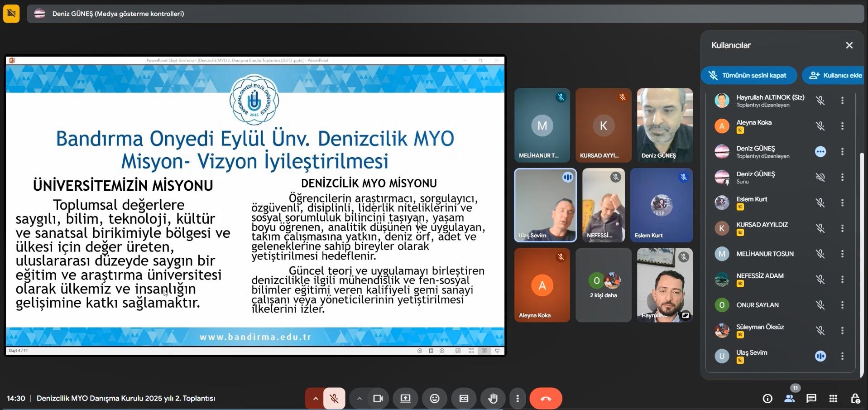Open options menu for Aleyna Koka
Viewport: 868px width, 410px height.
pos(842,126)
